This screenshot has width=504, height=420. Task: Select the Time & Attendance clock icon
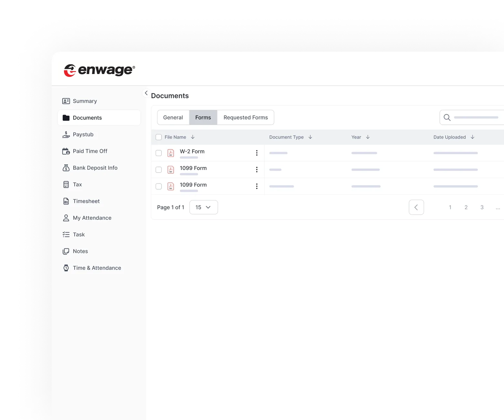click(66, 268)
